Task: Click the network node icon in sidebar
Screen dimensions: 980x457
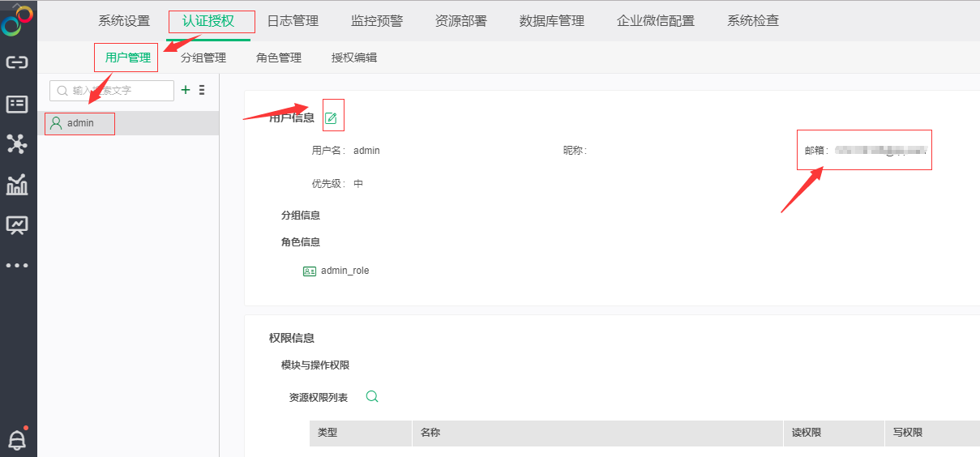Action: 17,144
